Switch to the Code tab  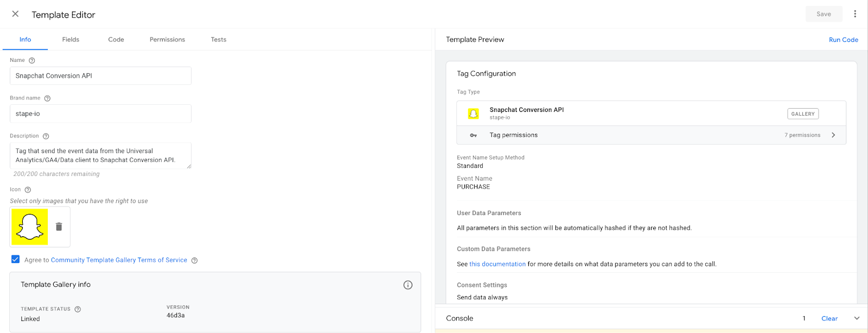click(x=116, y=40)
